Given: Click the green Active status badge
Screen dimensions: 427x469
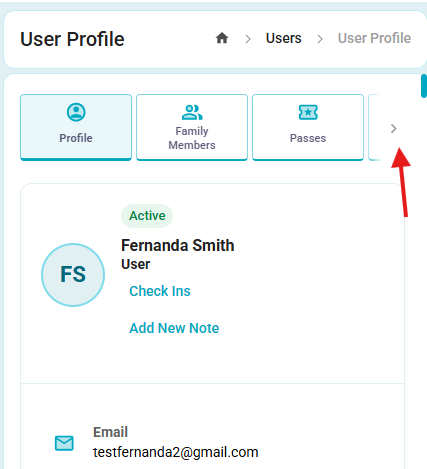Looking at the screenshot, I should (x=147, y=216).
